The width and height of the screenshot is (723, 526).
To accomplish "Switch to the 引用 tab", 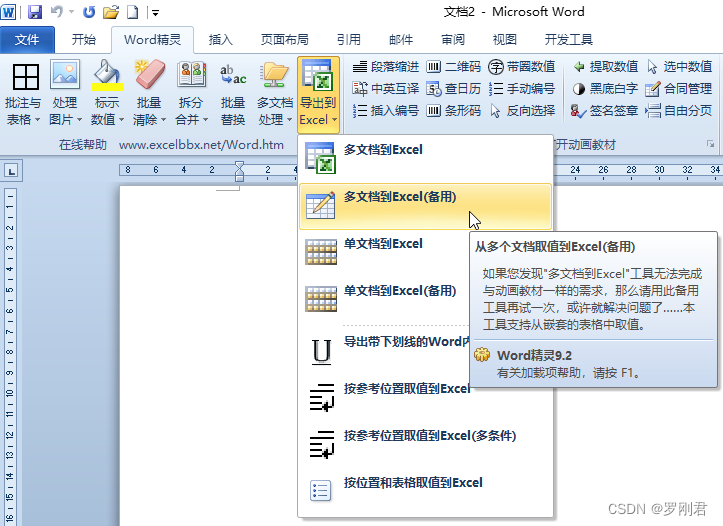I will click(349, 40).
